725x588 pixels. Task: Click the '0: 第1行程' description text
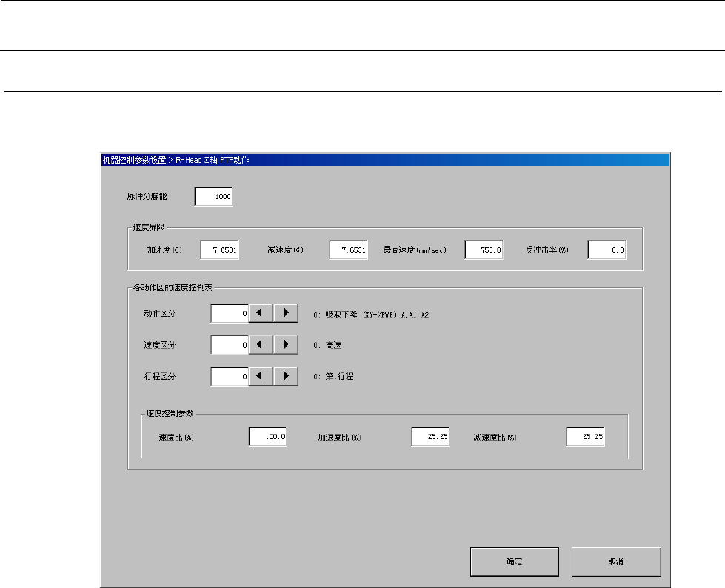(x=333, y=377)
